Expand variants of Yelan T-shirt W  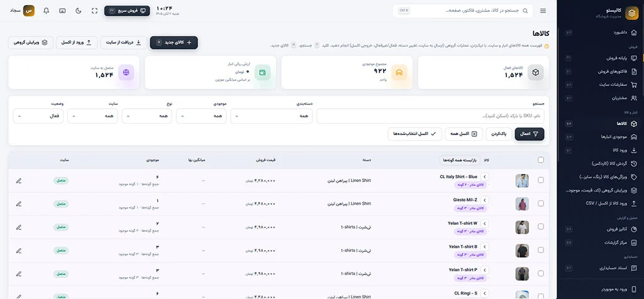click(485, 223)
